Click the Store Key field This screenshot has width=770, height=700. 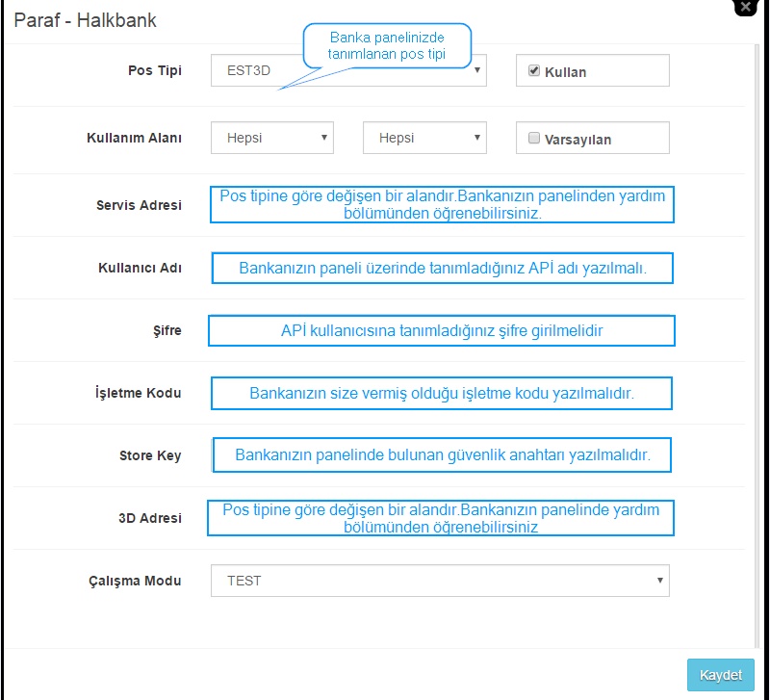click(x=442, y=454)
